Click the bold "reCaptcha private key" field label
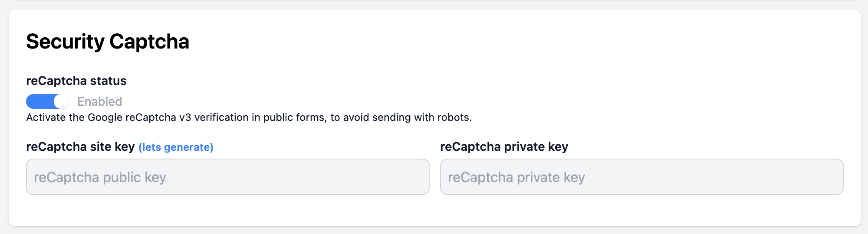Viewport: 868px width, 234px height. (x=504, y=147)
